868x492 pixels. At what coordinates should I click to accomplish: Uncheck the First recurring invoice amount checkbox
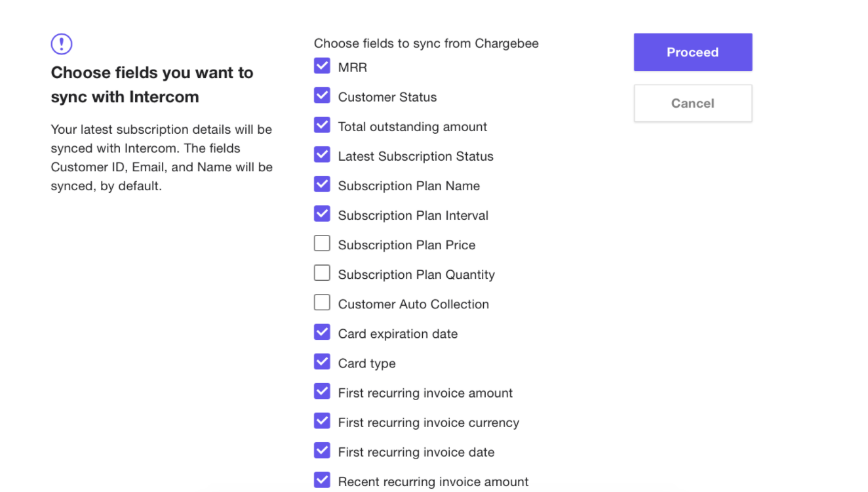(322, 391)
